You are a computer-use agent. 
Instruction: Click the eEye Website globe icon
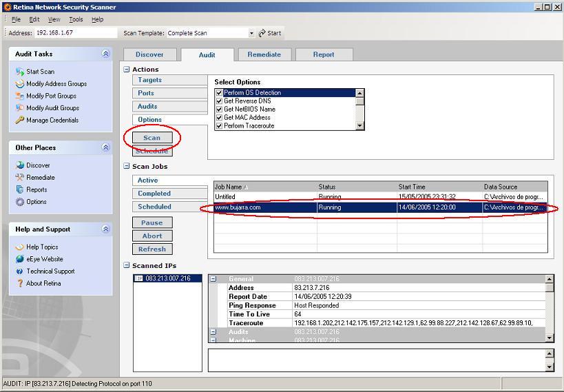[20, 259]
